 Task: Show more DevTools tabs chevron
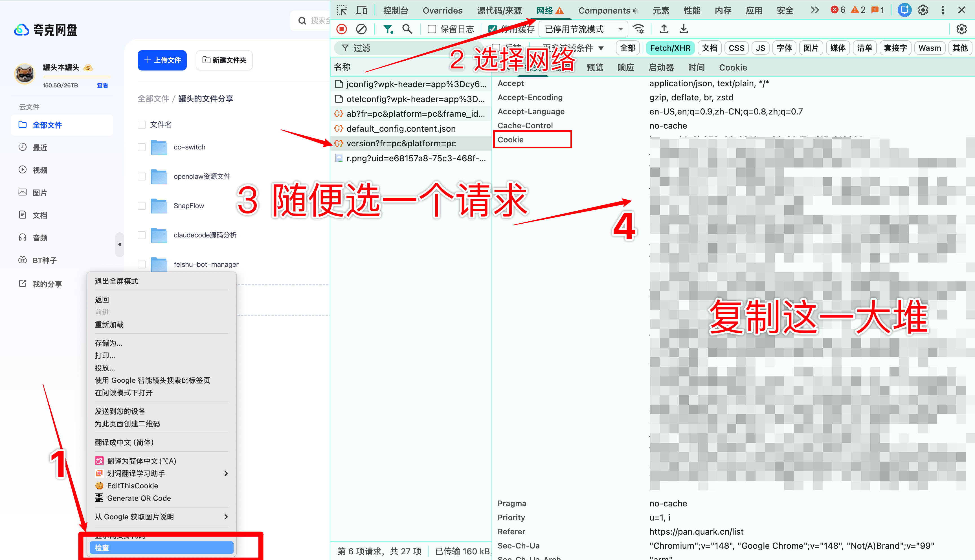coord(814,10)
